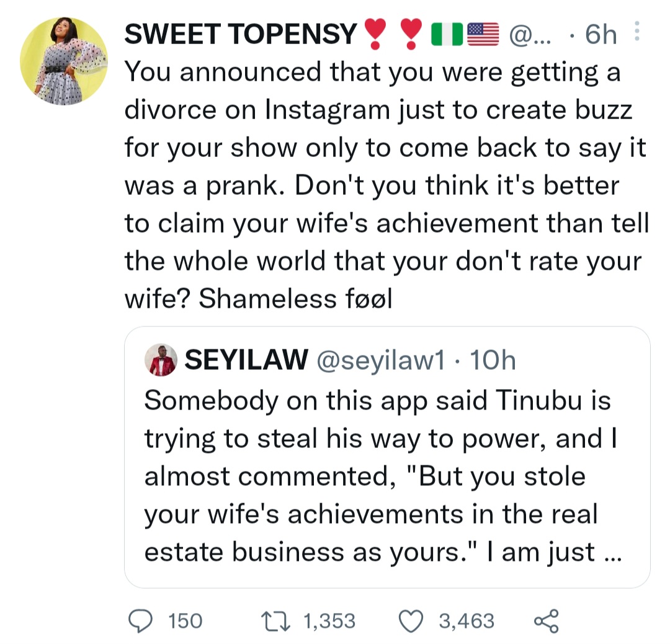The height and width of the screenshot is (644, 670).
Task: Tap the share icon below the tweet
Action: point(546,620)
